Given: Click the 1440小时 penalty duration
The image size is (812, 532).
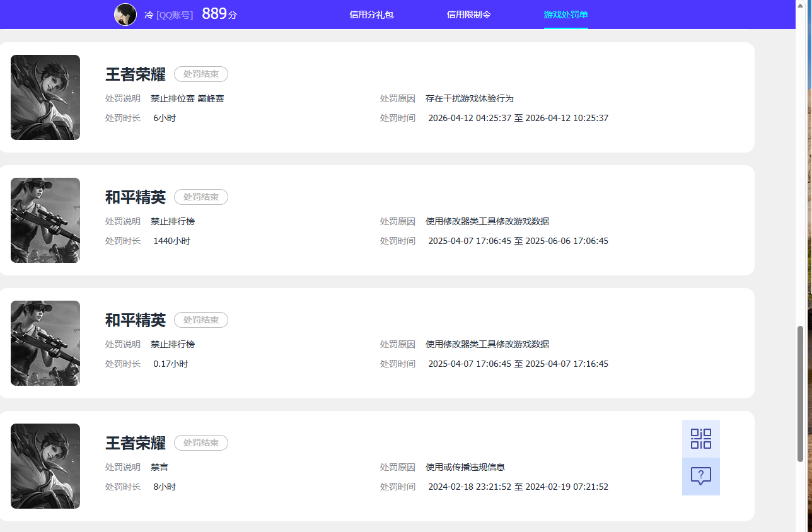Looking at the screenshot, I should (171, 241).
